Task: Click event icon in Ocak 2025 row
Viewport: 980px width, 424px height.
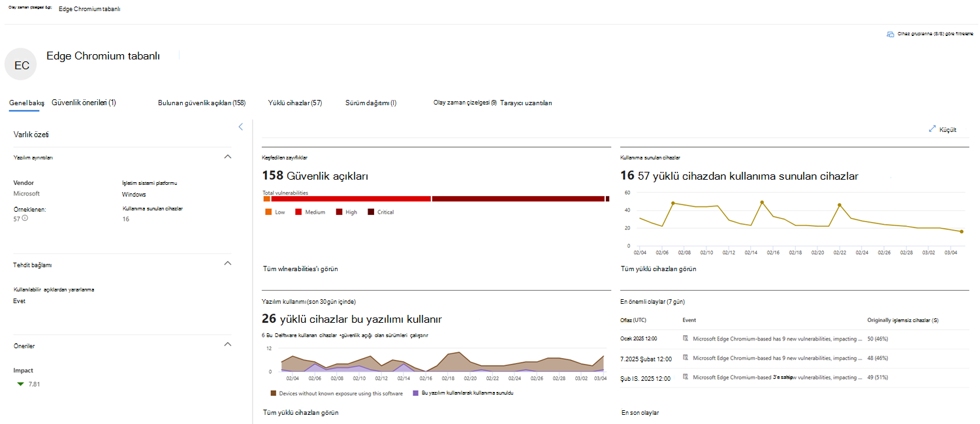Action: pyautogui.click(x=686, y=338)
